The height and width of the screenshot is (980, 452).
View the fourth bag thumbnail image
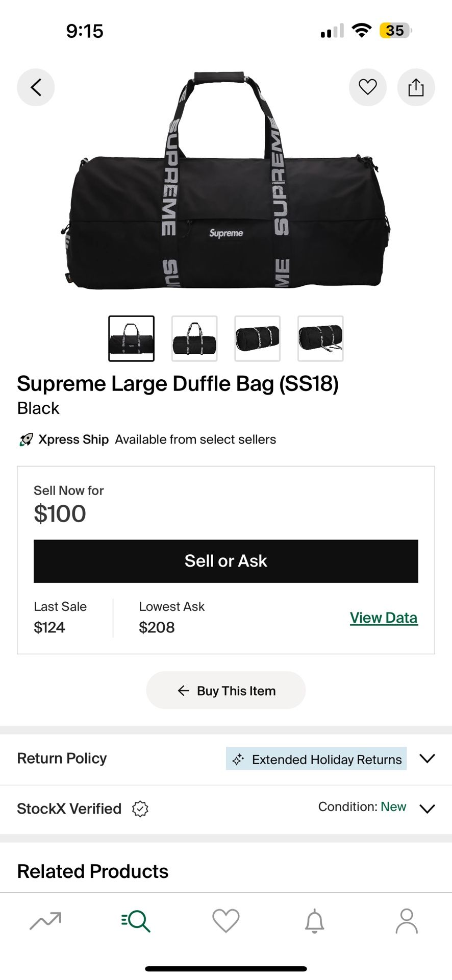click(320, 338)
